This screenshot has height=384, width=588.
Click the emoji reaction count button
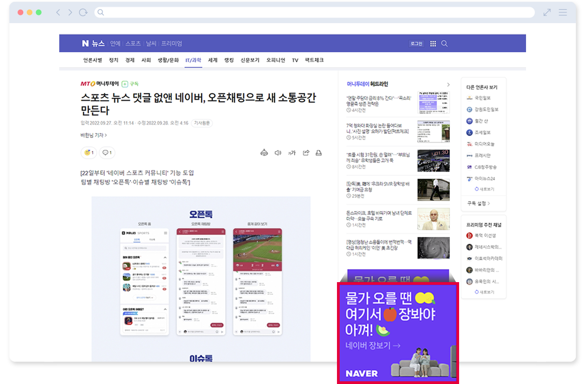(89, 153)
